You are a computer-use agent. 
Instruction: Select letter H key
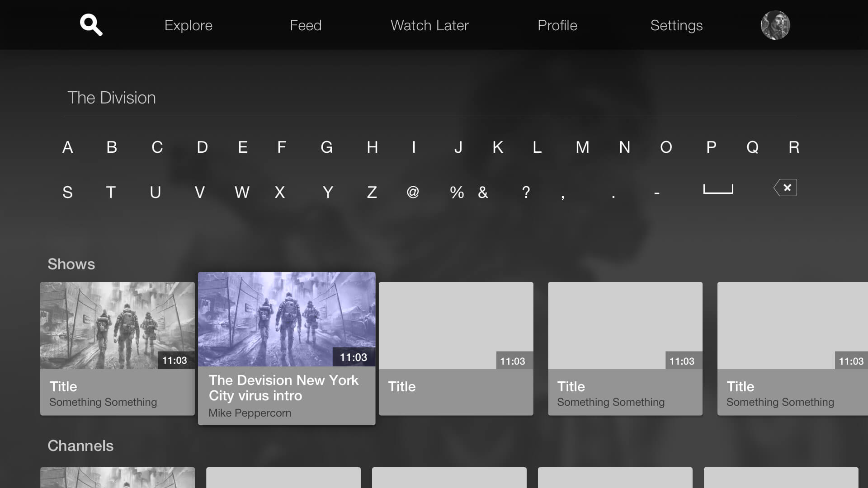click(372, 147)
